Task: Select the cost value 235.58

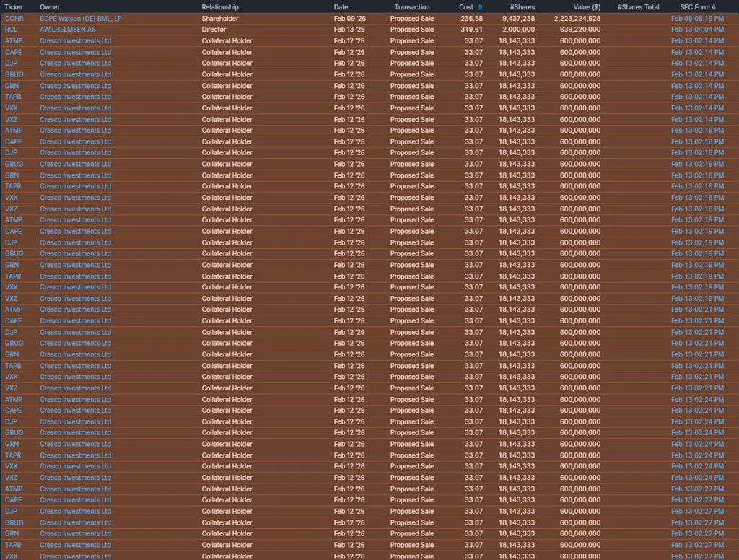Action: 471,18
